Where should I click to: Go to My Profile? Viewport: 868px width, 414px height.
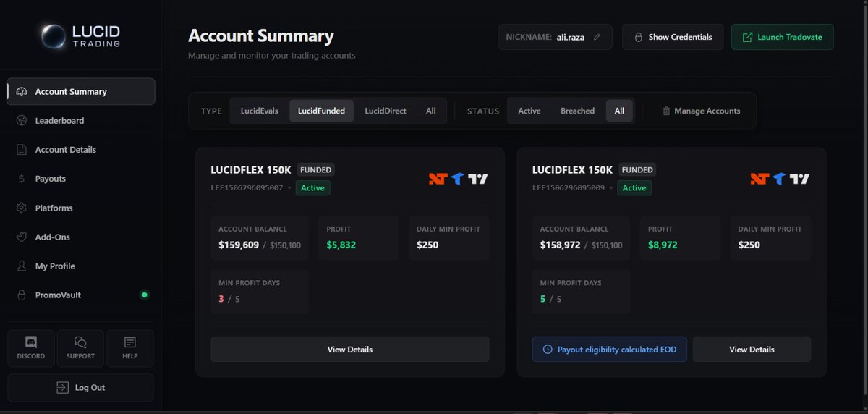(81, 266)
